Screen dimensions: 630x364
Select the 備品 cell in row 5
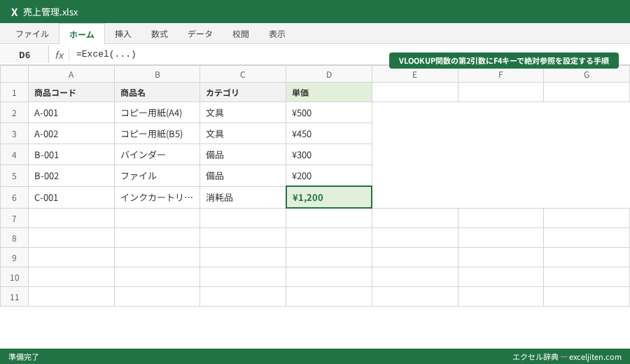point(243,176)
